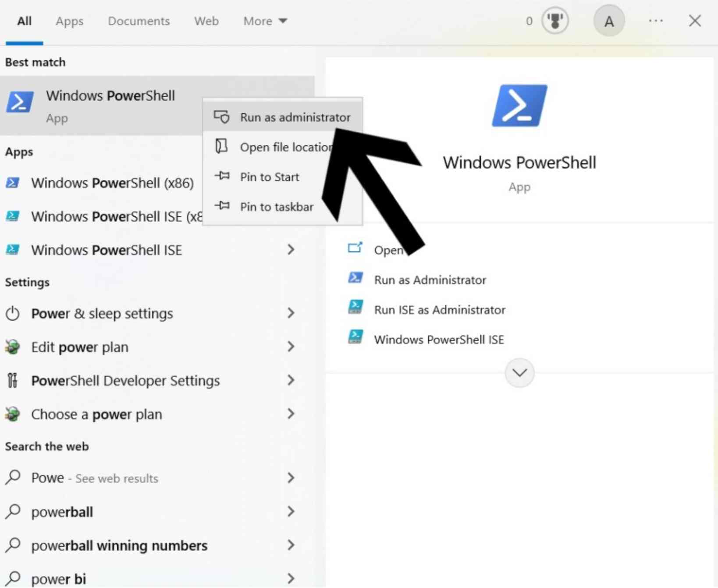Open Windows PowerShell ISE (x86) result
The width and height of the screenshot is (718, 588).
[x=117, y=216]
